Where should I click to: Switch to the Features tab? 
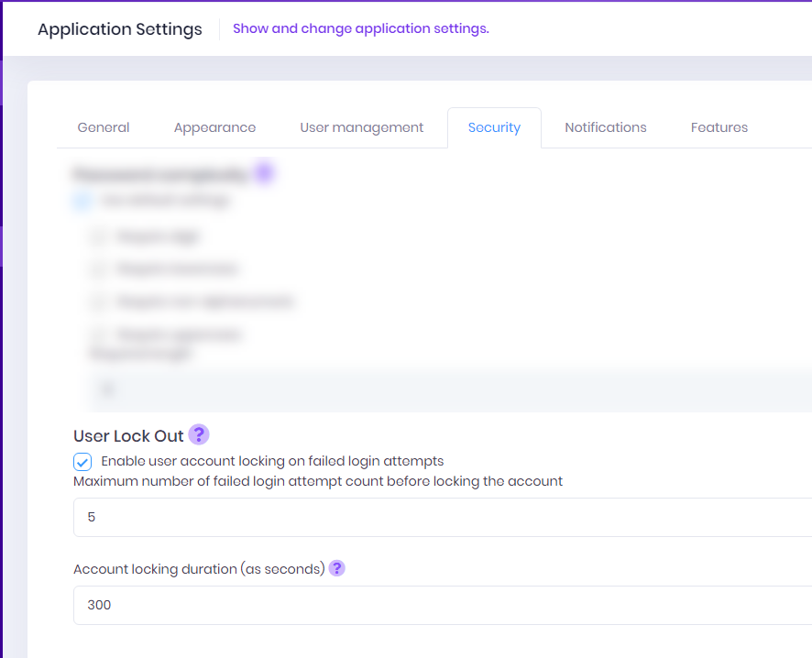click(719, 127)
